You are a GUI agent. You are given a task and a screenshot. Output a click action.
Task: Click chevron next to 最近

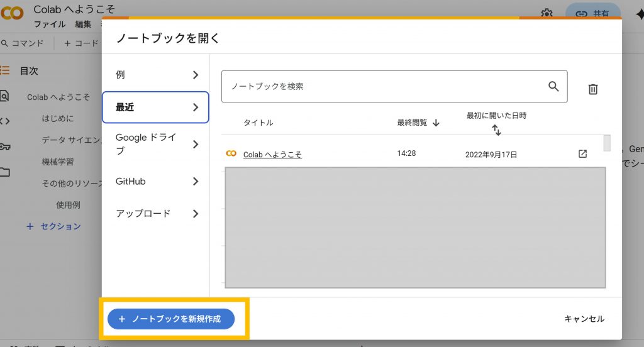pos(196,107)
